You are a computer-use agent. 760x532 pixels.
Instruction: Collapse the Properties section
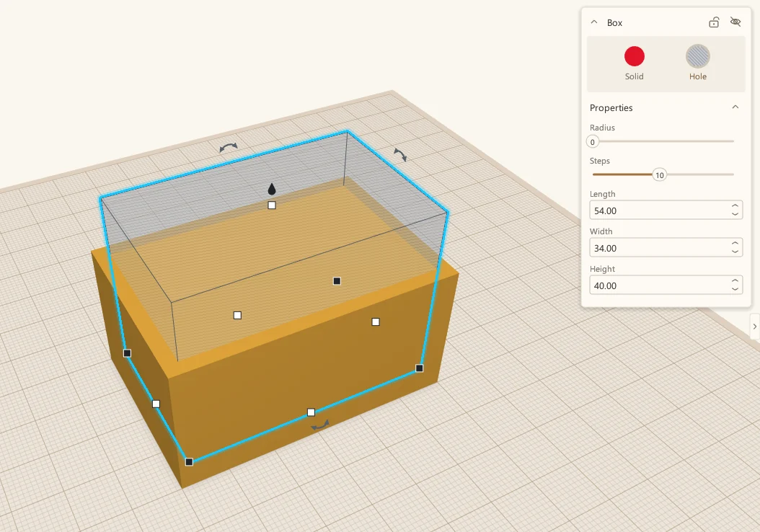[x=735, y=107]
